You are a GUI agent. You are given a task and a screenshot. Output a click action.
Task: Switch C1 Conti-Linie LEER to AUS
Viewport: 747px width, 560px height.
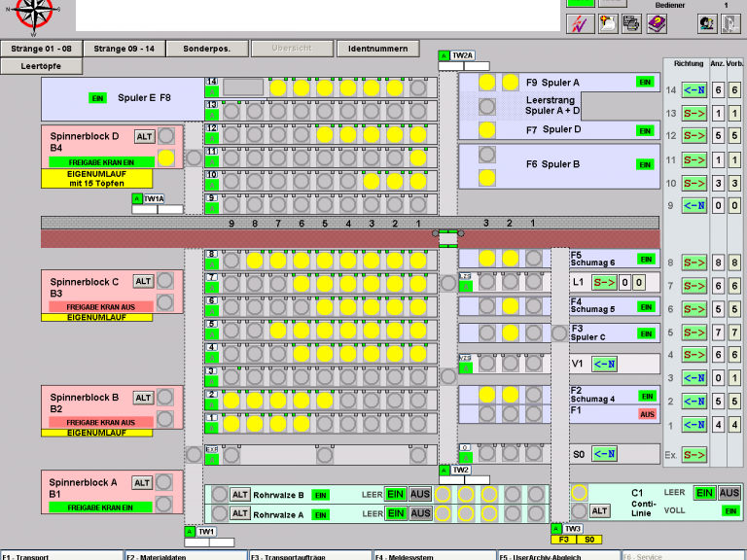click(x=729, y=493)
